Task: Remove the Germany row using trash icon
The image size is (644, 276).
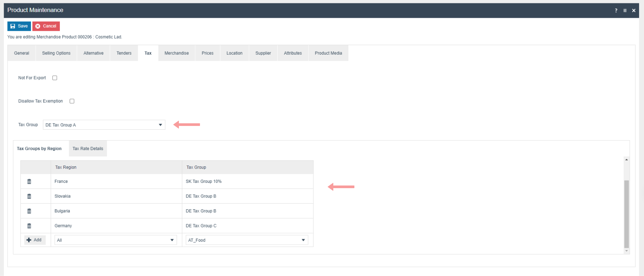Action: (x=29, y=226)
